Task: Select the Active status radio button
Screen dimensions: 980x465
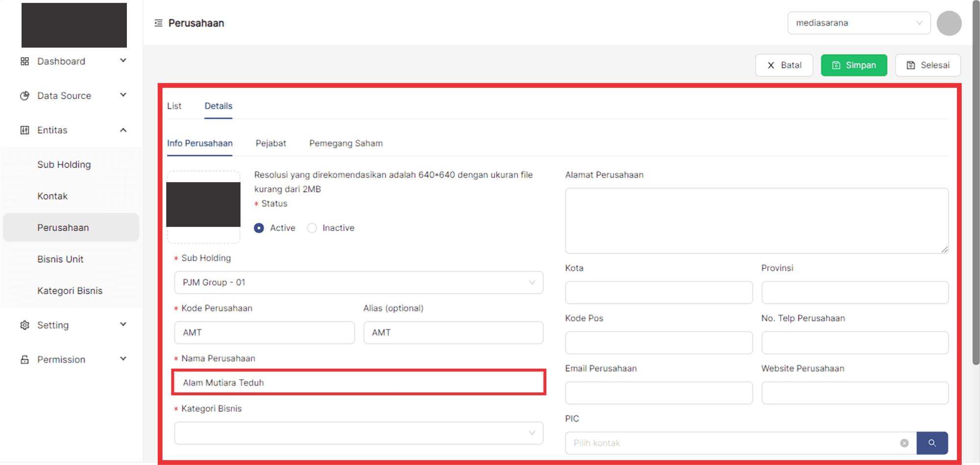Action: (x=259, y=228)
